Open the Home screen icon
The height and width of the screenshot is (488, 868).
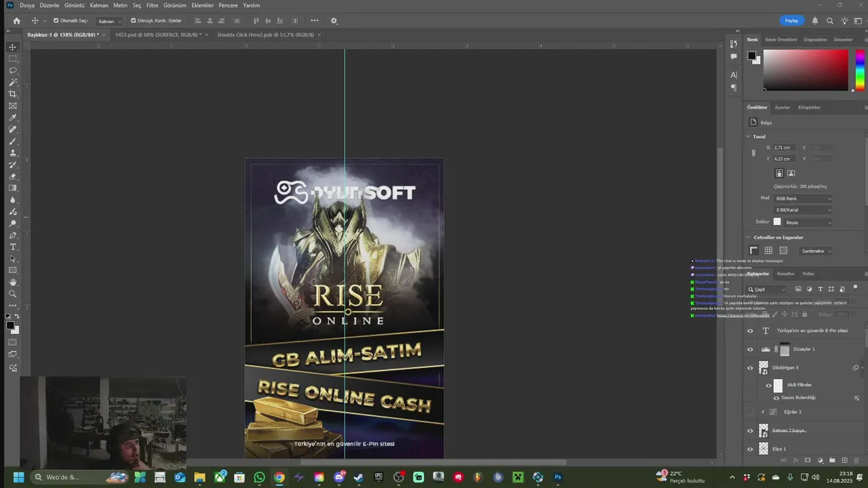pyautogui.click(x=17, y=20)
